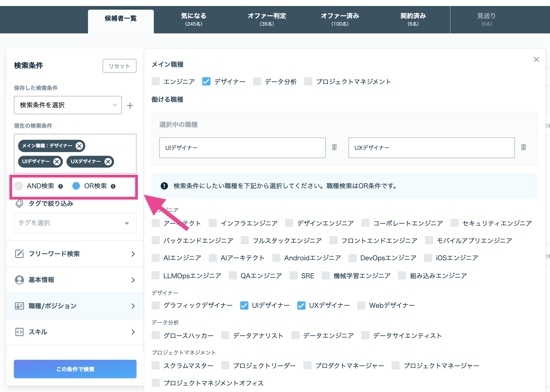Uncheck the デザイナー main job type
The image size is (550, 392).
coord(206,81)
